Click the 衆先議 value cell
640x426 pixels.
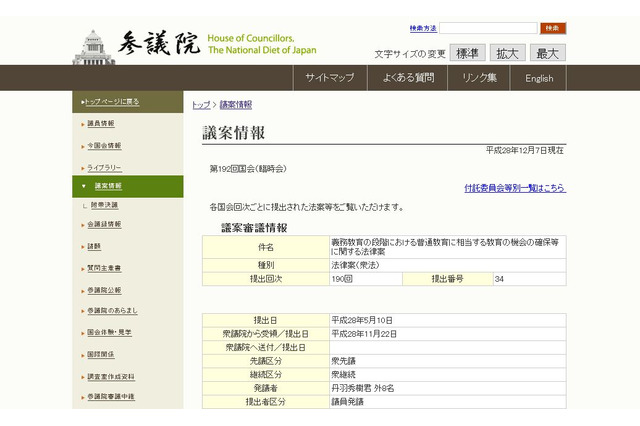(x=448, y=361)
